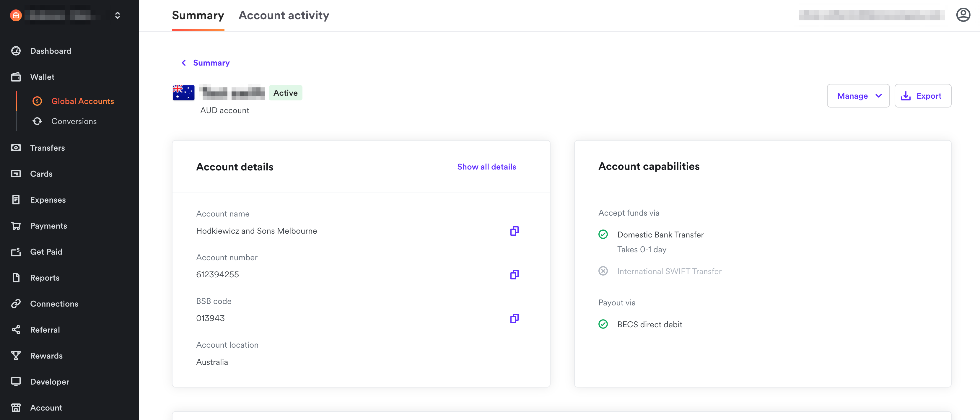Stay on the Summary tab
The width and height of the screenshot is (980, 420).
(198, 15)
